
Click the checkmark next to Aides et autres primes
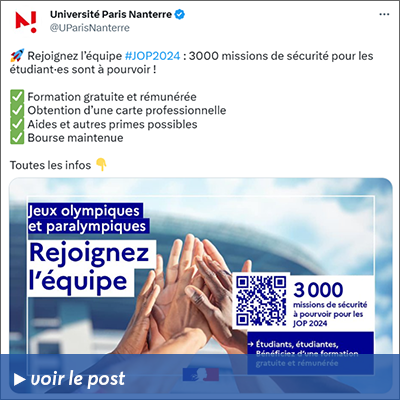coord(17,124)
